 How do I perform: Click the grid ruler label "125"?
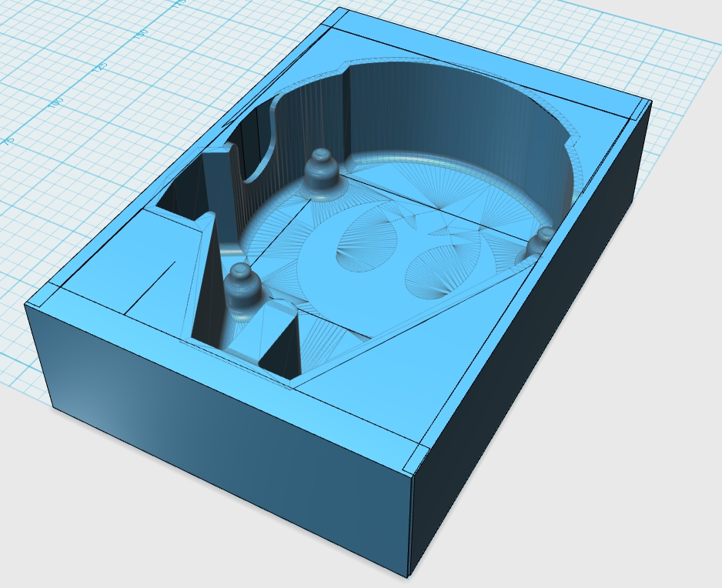pyautogui.click(x=100, y=67)
